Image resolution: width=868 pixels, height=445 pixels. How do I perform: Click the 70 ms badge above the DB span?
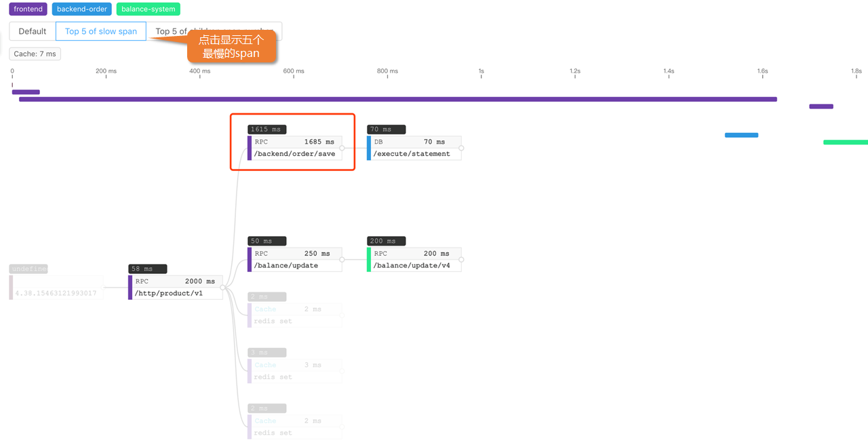pos(386,129)
